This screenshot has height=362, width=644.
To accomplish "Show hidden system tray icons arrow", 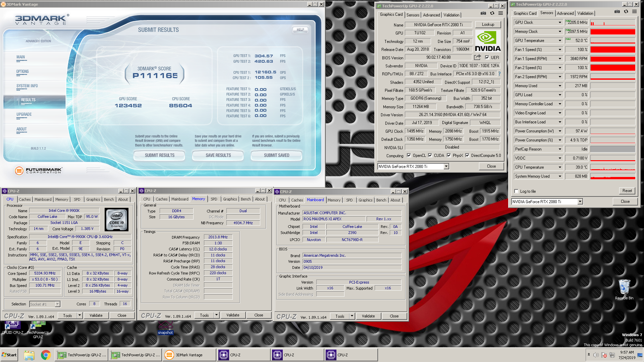I will coord(589,354).
